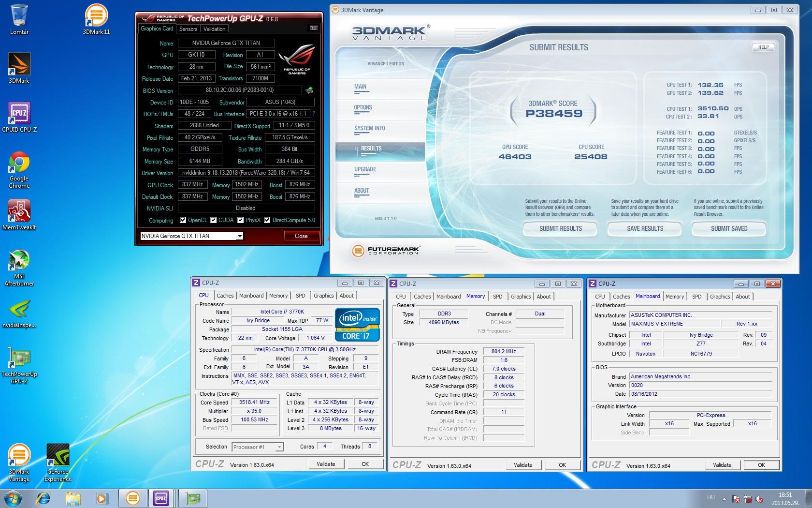812x508 pixels.
Task: Open the MemTweakIt desktop shortcut
Action: [x=19, y=215]
